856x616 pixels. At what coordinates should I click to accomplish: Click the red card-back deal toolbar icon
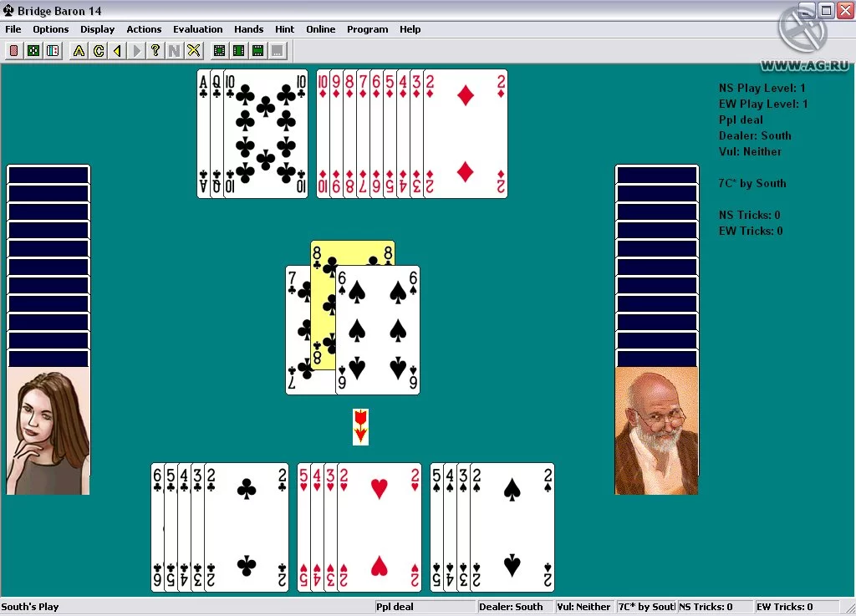point(13,51)
